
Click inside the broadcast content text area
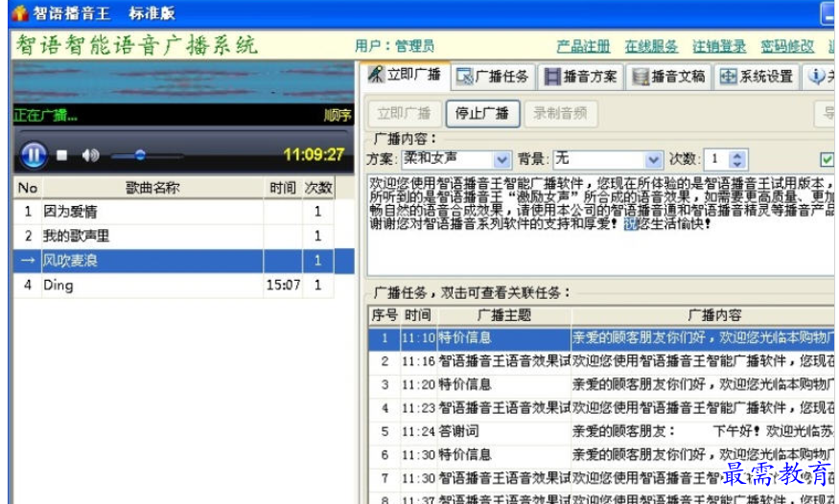coord(600,224)
